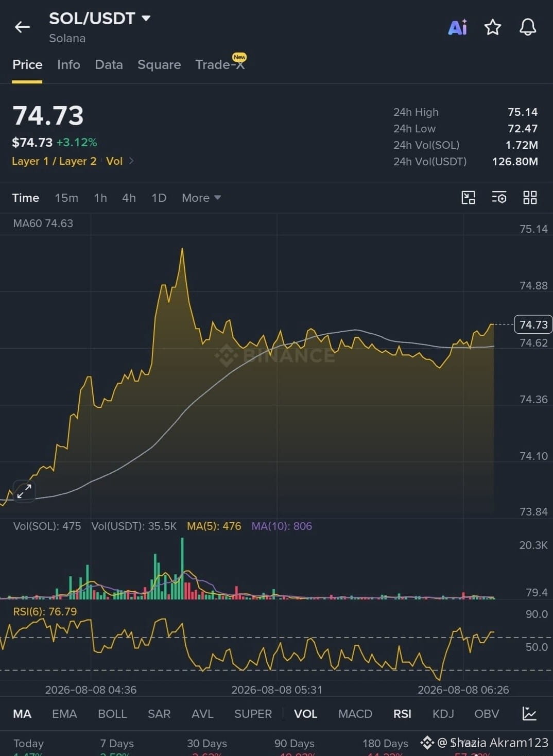Open the drawing tools icon
553x756 pixels.
tap(468, 198)
